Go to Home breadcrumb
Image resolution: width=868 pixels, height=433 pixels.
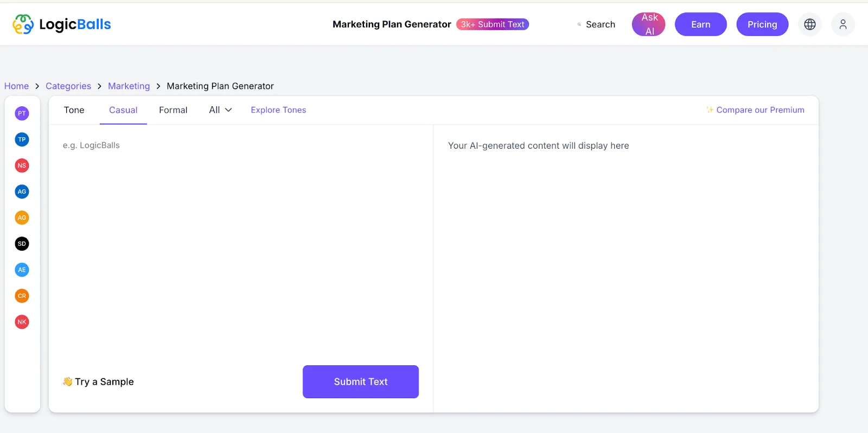[16, 86]
